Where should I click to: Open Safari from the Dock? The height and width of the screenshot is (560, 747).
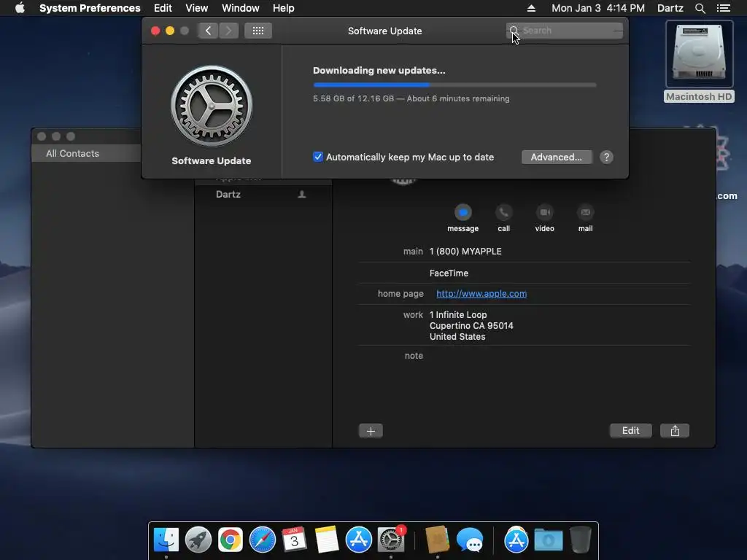tap(263, 540)
